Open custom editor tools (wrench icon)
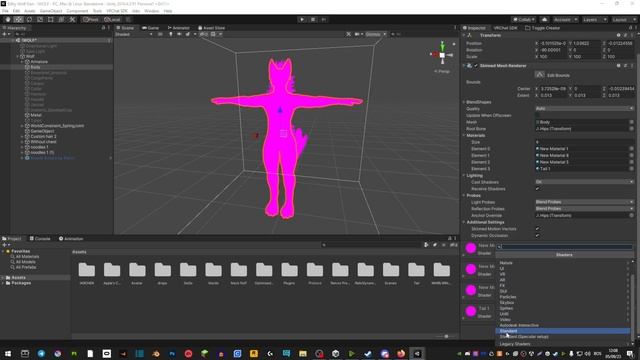The width and height of the screenshot is (640, 360). (72, 20)
